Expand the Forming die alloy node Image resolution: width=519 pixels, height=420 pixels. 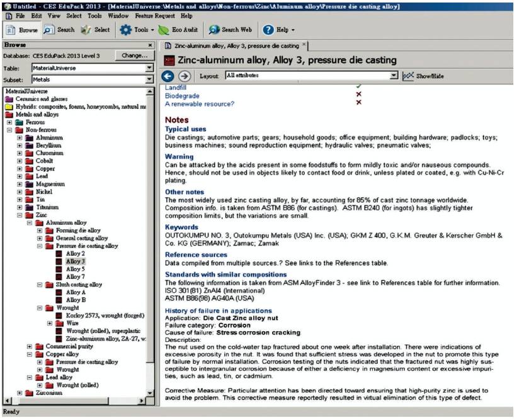pyautogui.click(x=40, y=230)
